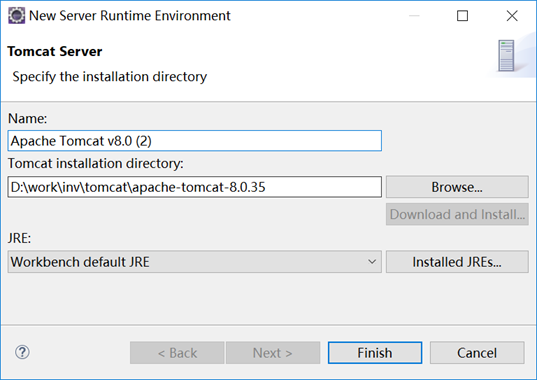Viewport: 537px width, 380px height.
Task: Click the Download and Install button
Action: click(457, 214)
